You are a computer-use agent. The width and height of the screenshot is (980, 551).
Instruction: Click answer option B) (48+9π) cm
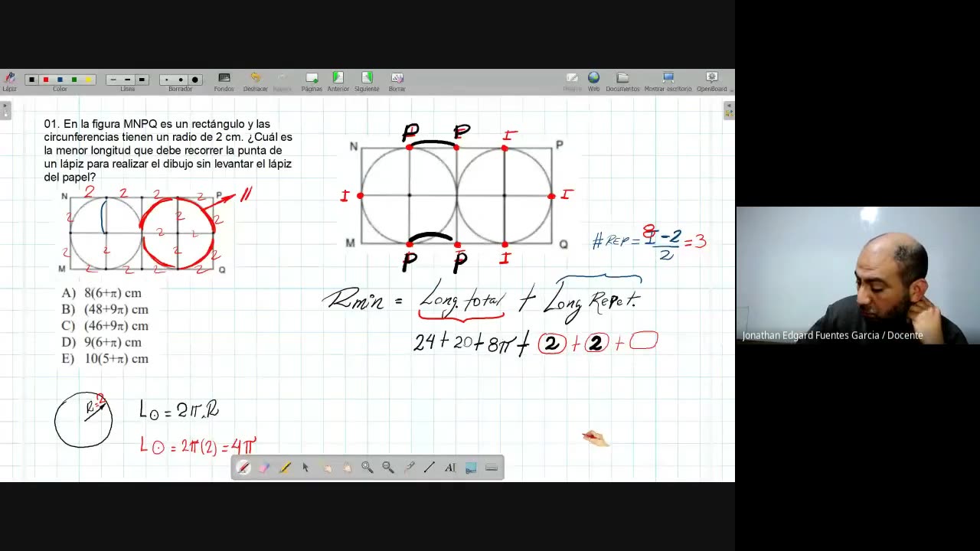[x=105, y=310]
